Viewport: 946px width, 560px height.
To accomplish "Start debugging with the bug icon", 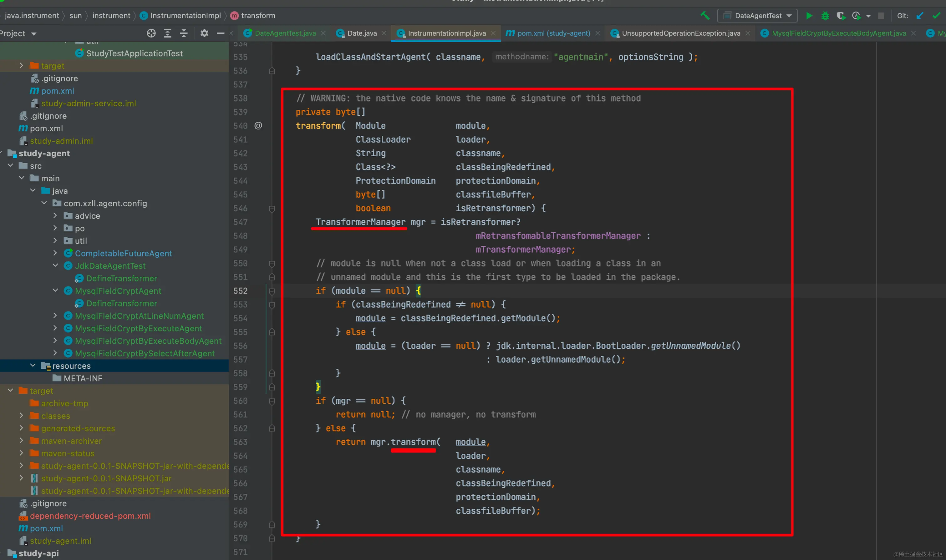I will (825, 15).
